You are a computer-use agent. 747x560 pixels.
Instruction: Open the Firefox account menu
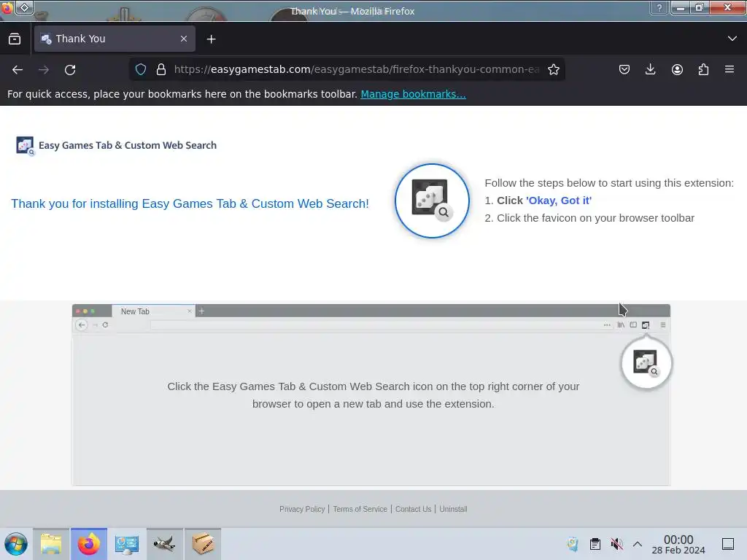click(x=677, y=69)
